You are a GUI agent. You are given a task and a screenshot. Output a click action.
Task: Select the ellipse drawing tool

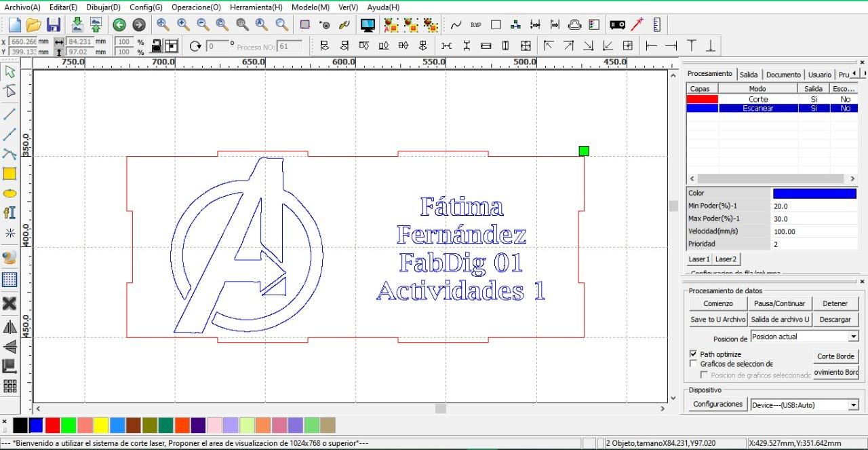9,193
